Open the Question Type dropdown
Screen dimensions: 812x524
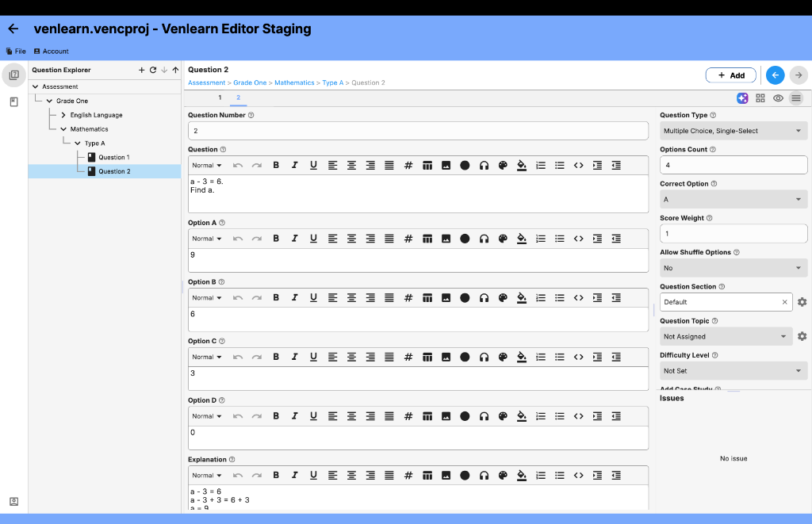click(733, 130)
